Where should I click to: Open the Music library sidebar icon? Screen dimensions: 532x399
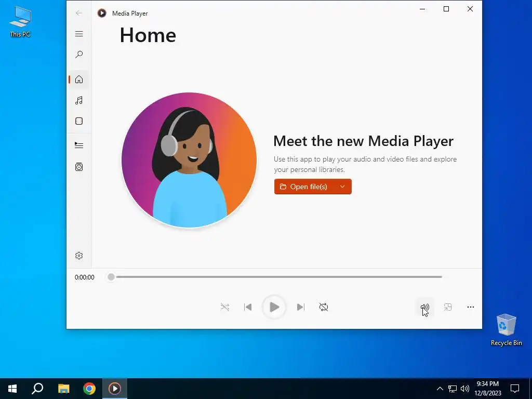pos(79,100)
